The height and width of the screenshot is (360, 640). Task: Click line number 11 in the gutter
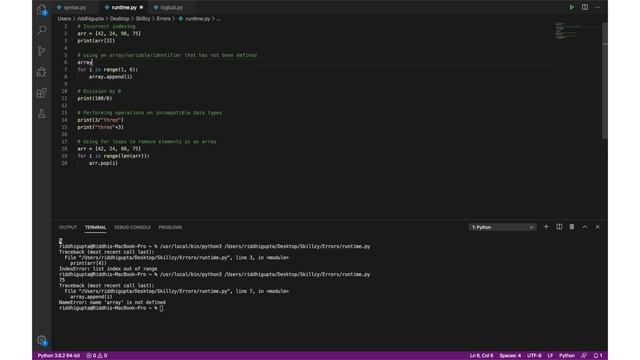pos(64,98)
